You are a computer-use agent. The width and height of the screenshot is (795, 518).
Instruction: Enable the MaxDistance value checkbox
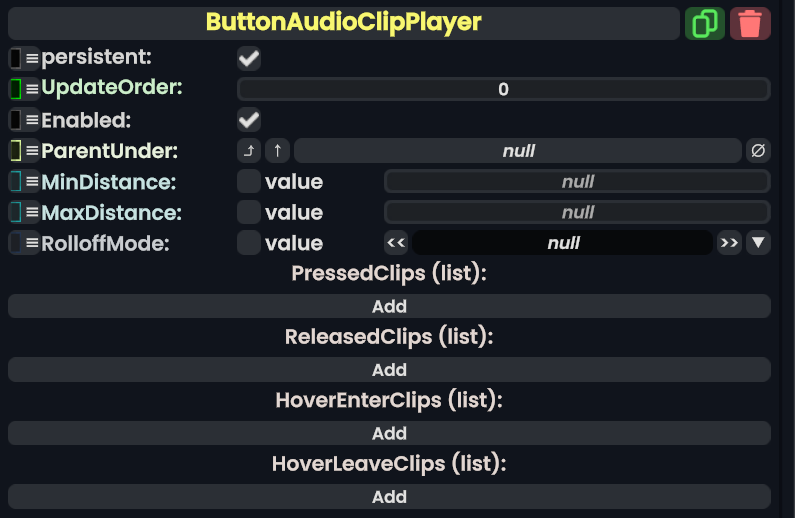(249, 212)
